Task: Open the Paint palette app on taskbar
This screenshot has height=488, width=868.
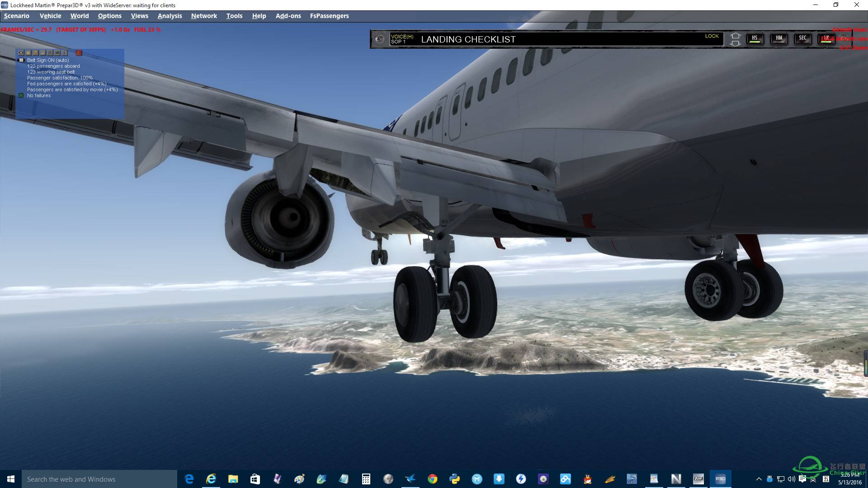Action: coord(299,479)
